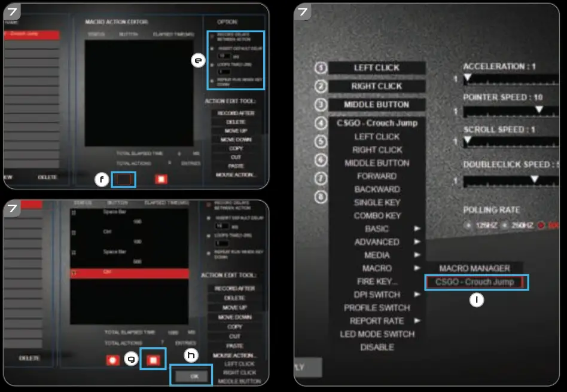The image size is (567, 392).
Task: Open MACRO MANAGER from the macro submenu
Action: tap(474, 268)
